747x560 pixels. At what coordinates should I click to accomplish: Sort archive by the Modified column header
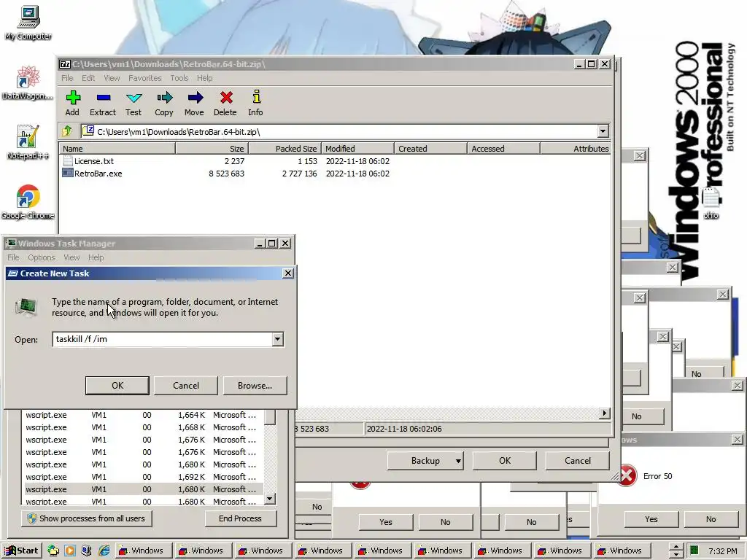357,149
